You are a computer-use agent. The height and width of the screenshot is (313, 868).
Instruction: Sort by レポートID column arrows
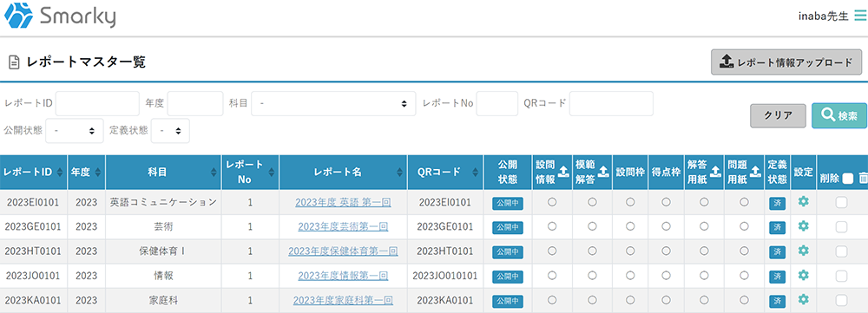coord(60,172)
